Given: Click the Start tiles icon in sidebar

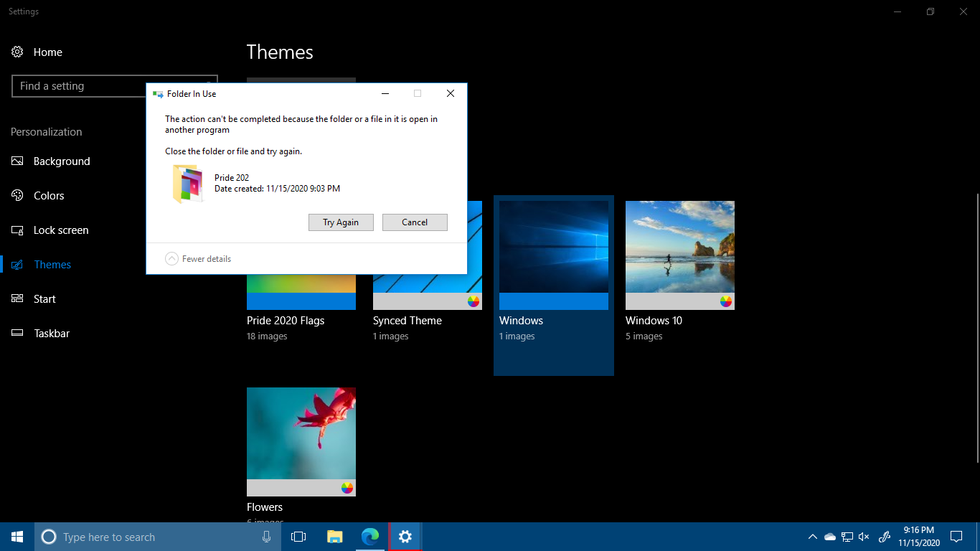Looking at the screenshot, I should click(x=17, y=299).
